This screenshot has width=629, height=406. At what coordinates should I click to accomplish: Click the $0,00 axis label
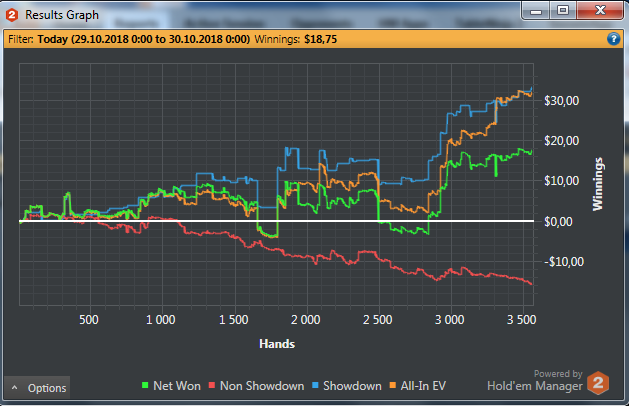click(558, 221)
